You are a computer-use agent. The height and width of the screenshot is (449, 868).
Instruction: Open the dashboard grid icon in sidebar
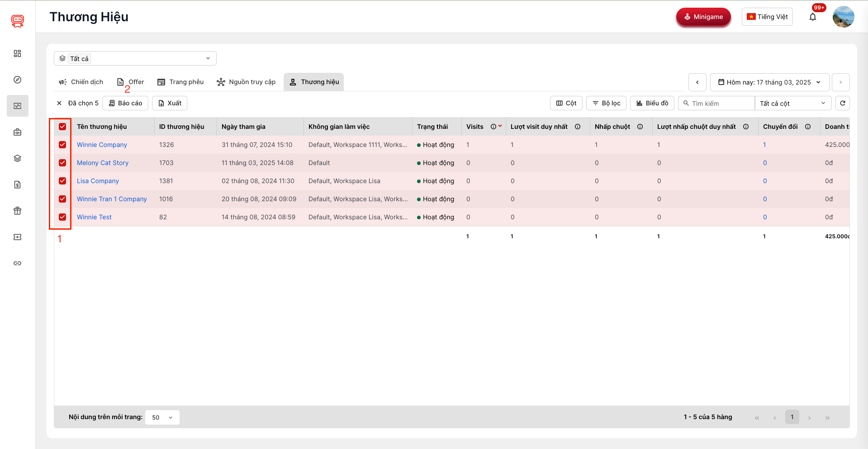pyautogui.click(x=17, y=53)
